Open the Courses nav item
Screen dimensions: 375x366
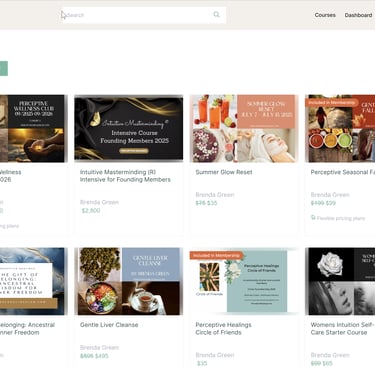[x=325, y=15]
